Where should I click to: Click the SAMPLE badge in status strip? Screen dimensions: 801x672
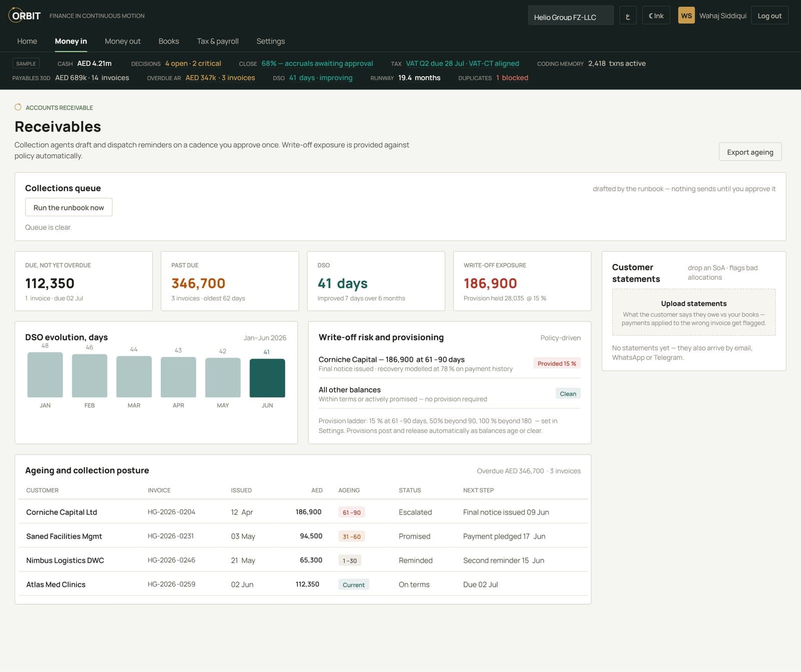point(26,64)
